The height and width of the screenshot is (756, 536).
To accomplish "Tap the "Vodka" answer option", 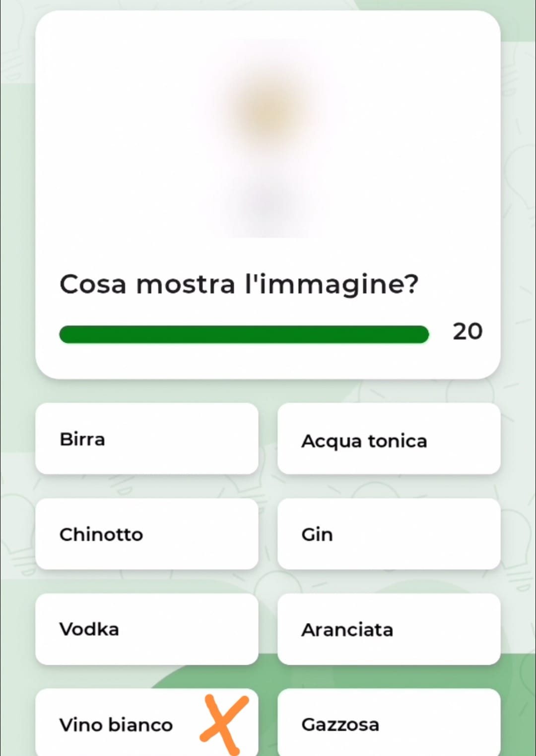I will [x=147, y=629].
